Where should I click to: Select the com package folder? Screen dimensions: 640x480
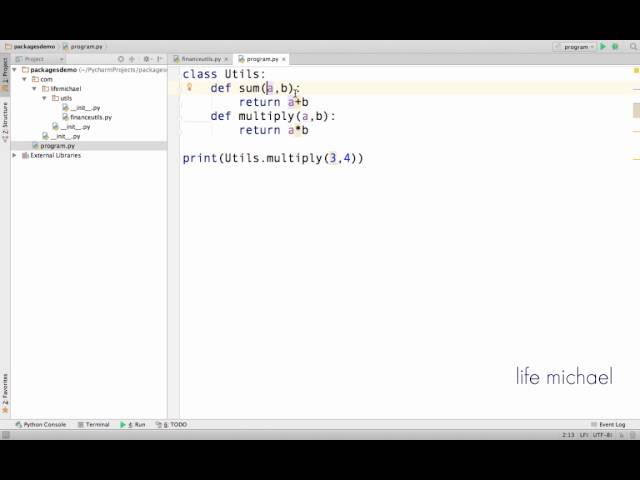coord(42,79)
